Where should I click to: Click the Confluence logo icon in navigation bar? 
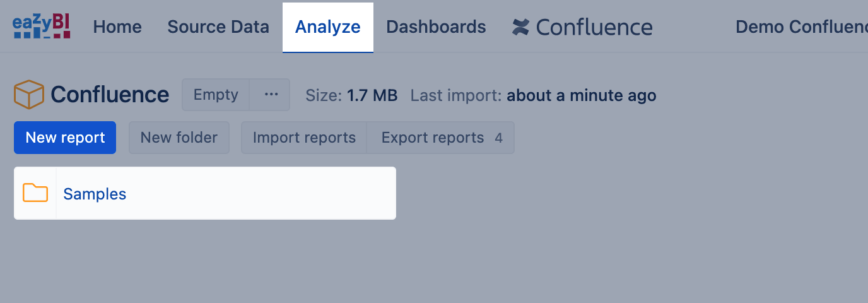pyautogui.click(x=520, y=27)
